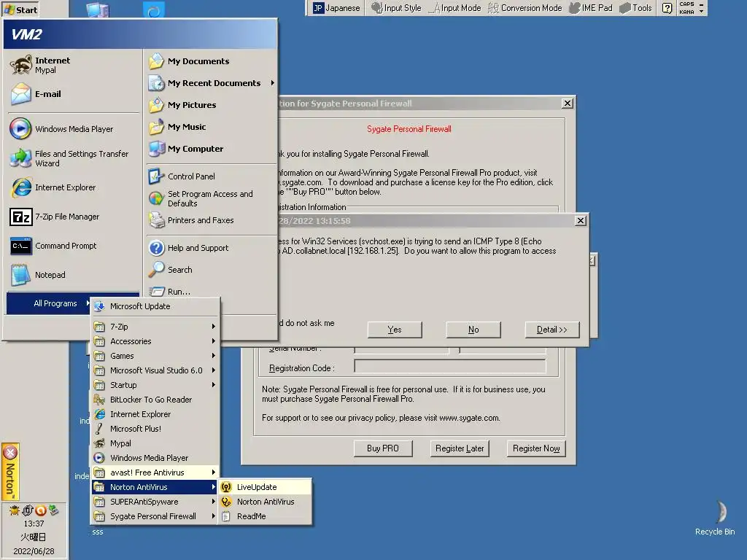Expand SUPERAntiSpyware program folder
The height and width of the screenshot is (560, 747).
click(x=155, y=502)
